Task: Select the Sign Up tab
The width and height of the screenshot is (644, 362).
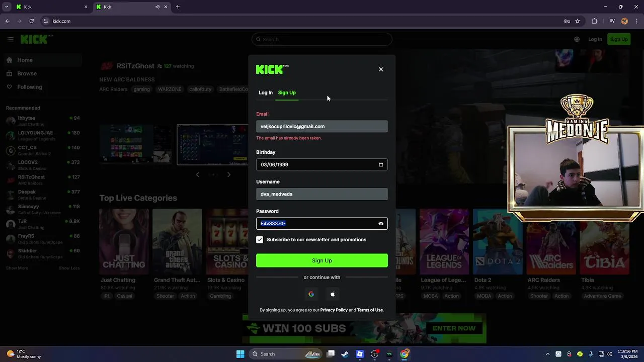Action: click(x=287, y=93)
